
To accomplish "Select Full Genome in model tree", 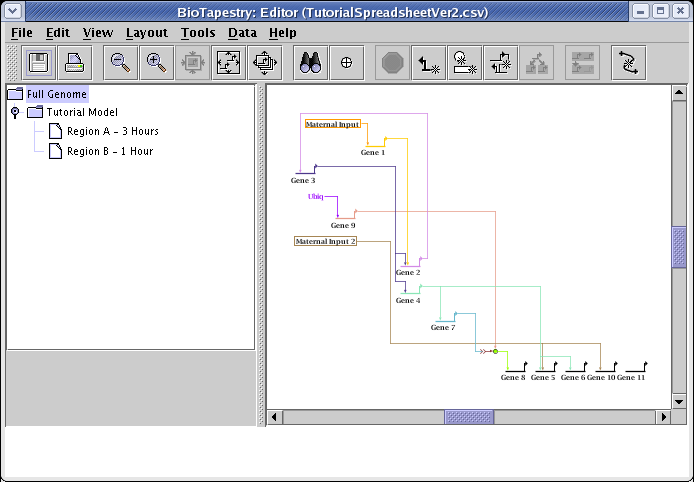I will (x=56, y=94).
